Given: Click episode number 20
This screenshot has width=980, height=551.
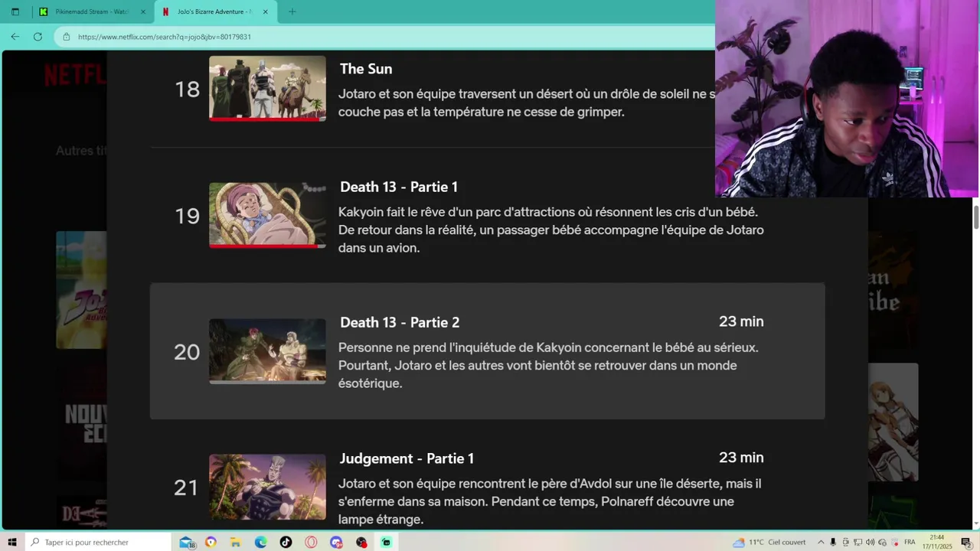Looking at the screenshot, I should (x=187, y=352).
